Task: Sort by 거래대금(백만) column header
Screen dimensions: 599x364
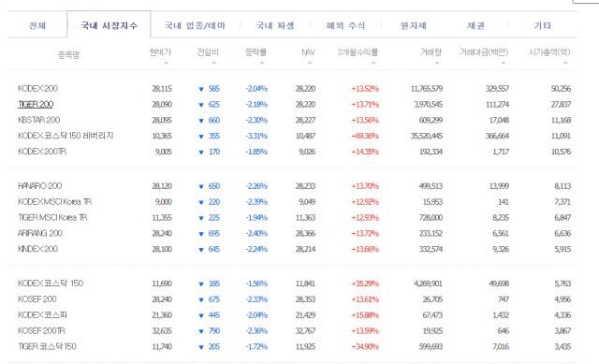Action: pos(484,52)
